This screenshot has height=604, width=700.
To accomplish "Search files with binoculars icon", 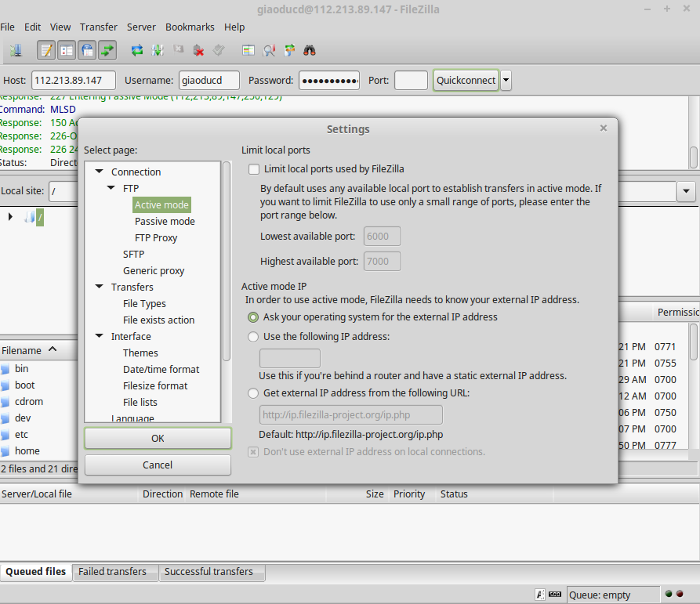I will pyautogui.click(x=310, y=50).
